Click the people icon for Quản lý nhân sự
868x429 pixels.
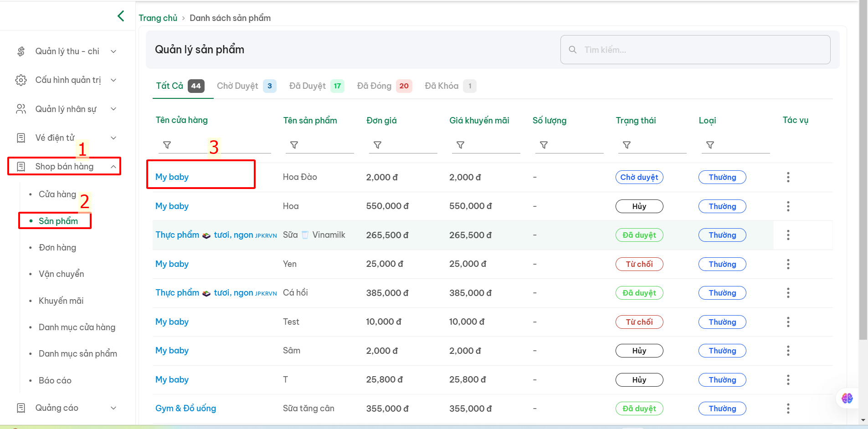pyautogui.click(x=21, y=109)
